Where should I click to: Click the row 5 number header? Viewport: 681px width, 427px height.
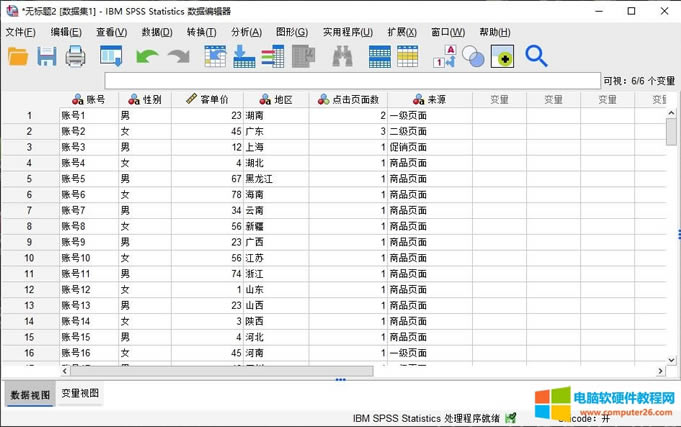pos(29,179)
